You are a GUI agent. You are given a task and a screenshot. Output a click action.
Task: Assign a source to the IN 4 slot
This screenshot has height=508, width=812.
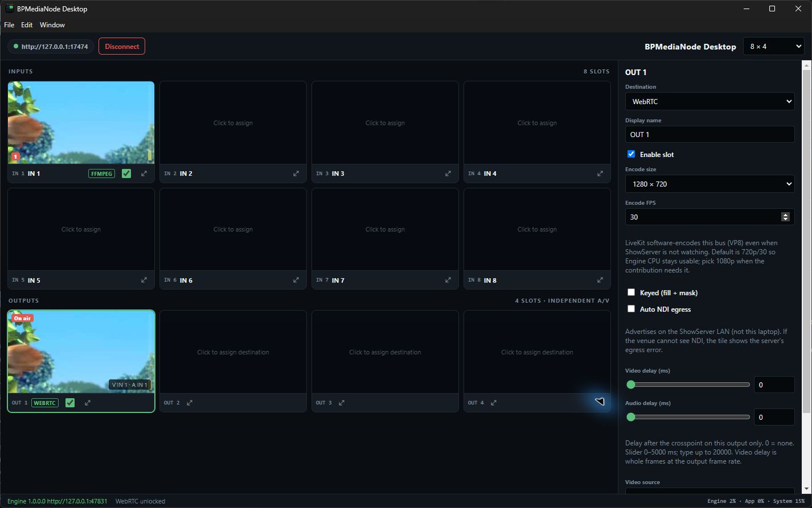537,123
